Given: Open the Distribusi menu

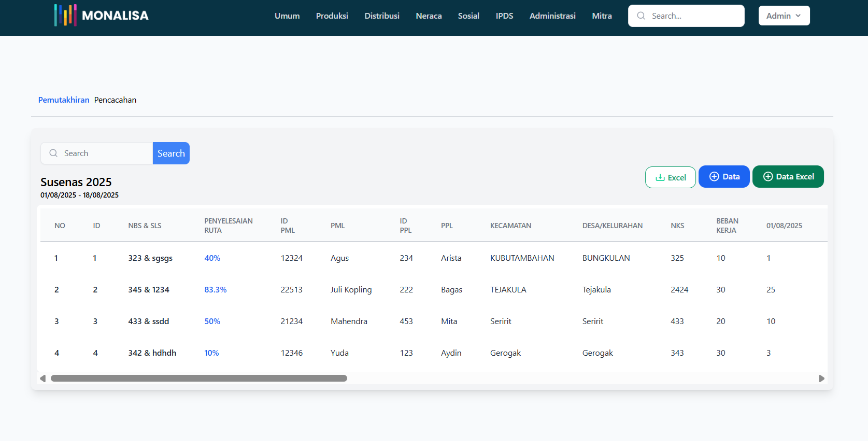Looking at the screenshot, I should (x=382, y=16).
